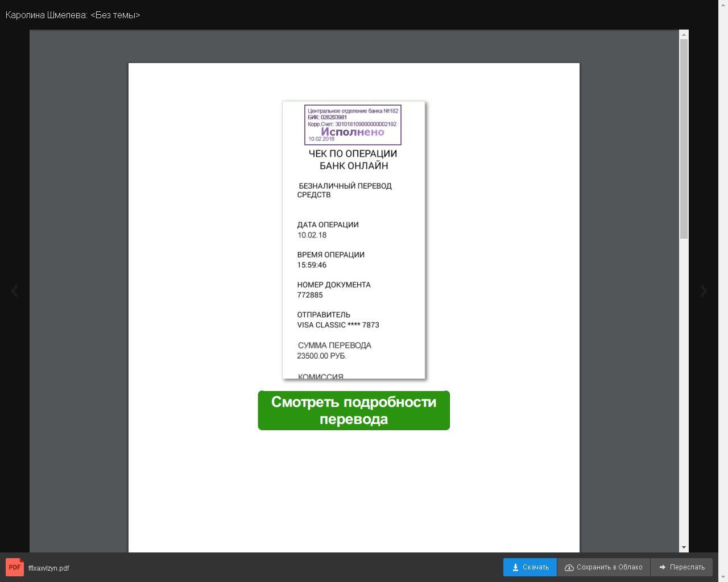Click the scrollbar up arrow
This screenshot has height=582, width=728.
pyautogui.click(x=684, y=35)
